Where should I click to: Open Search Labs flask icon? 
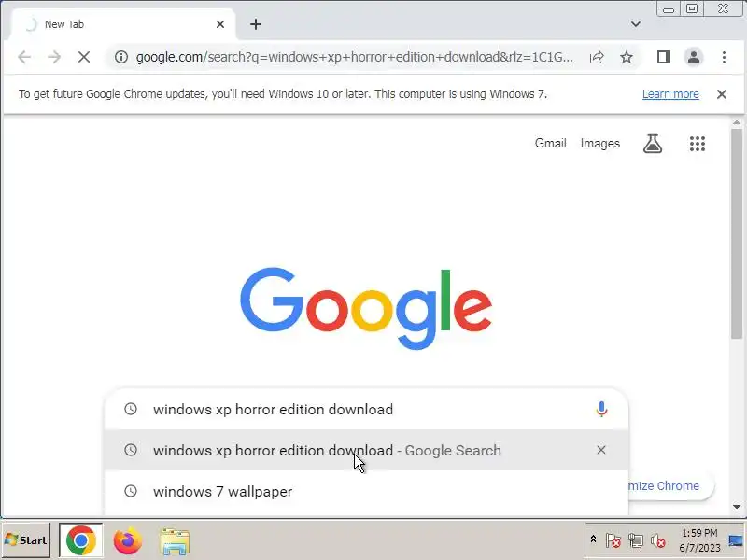652,144
